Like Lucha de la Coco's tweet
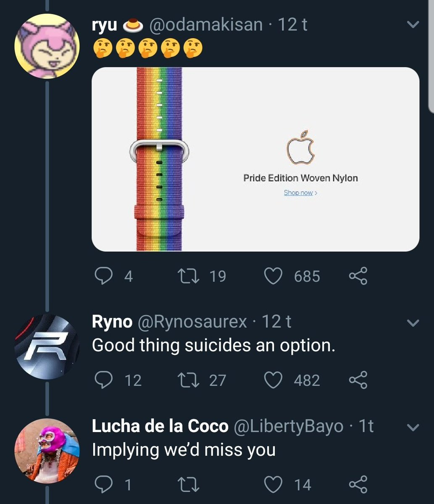The image size is (434, 504). pos(273,484)
